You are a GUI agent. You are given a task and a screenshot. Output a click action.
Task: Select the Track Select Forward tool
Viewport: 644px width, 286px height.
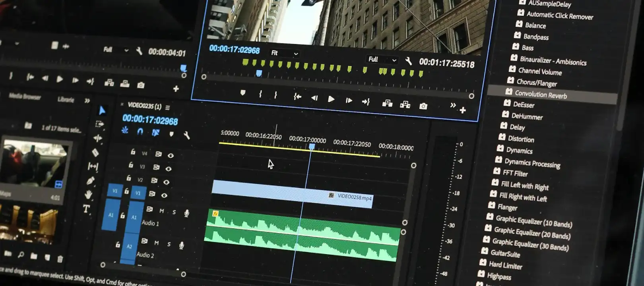pyautogui.click(x=99, y=124)
